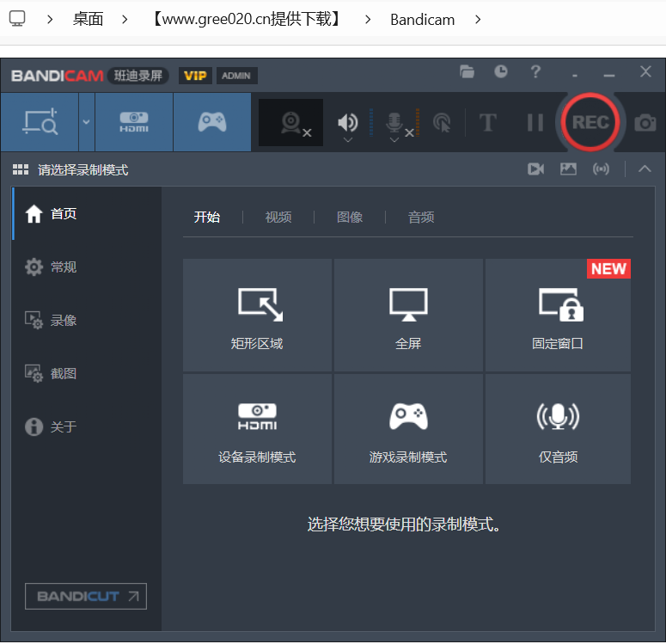
Task: Click the microphone volume level meter
Action: [x=417, y=123]
